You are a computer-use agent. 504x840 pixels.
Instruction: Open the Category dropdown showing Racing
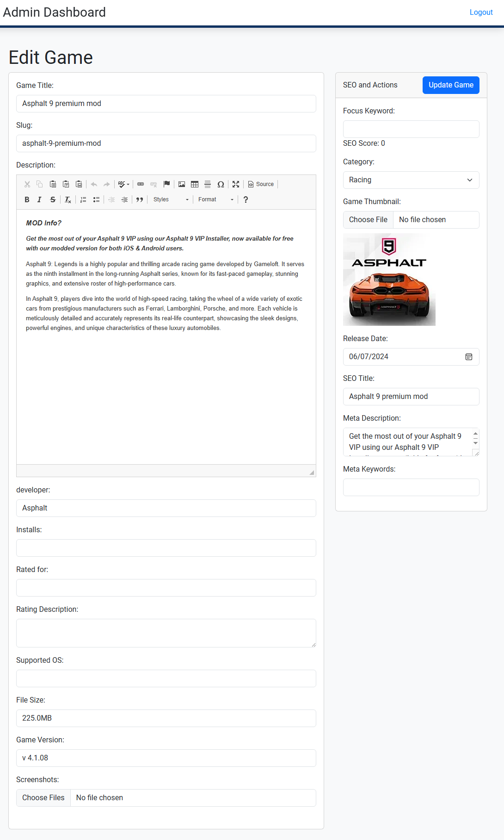point(411,180)
